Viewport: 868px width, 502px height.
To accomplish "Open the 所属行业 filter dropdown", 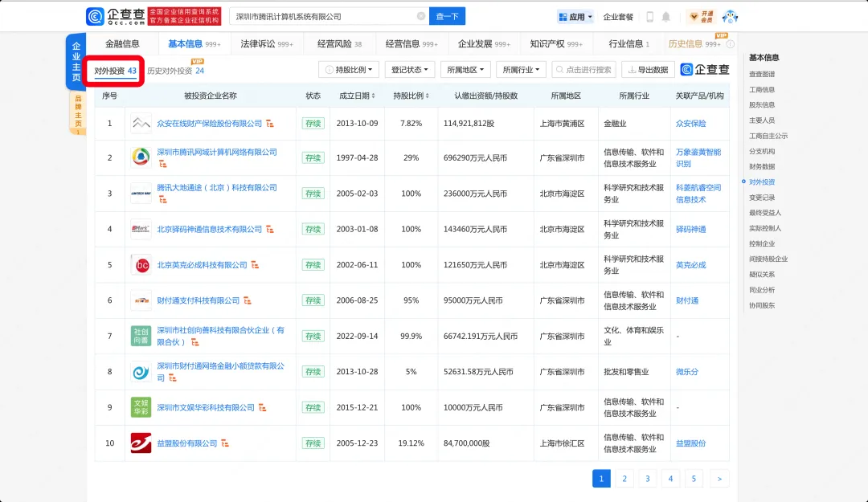I will [x=521, y=70].
